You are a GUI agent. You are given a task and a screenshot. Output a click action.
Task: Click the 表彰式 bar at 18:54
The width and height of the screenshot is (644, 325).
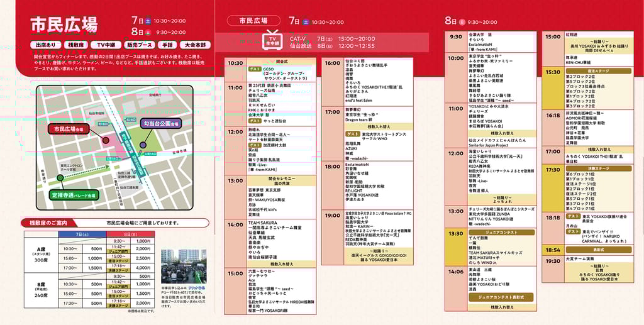[x=598, y=250]
